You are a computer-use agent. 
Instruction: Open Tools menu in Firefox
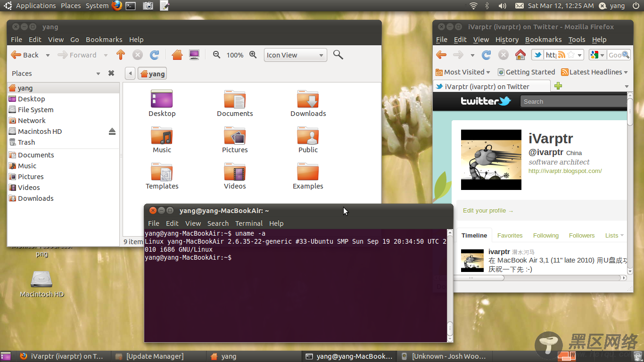577,40
